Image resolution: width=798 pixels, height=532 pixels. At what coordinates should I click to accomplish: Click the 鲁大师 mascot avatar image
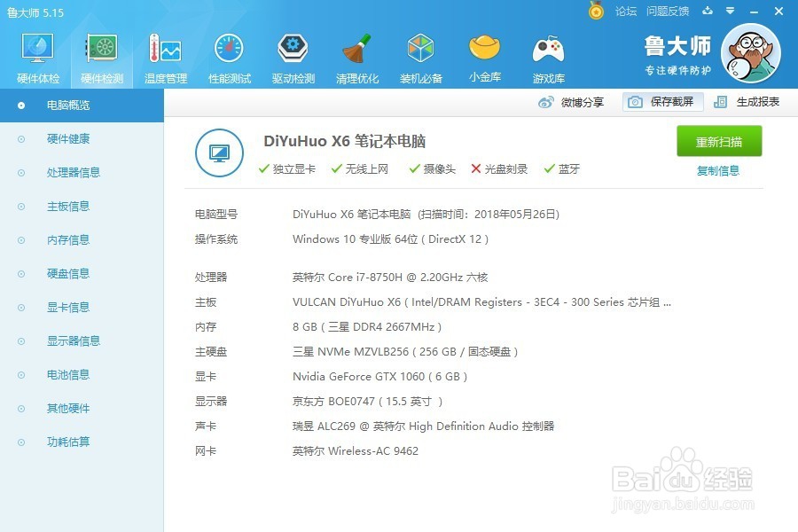pos(752,53)
